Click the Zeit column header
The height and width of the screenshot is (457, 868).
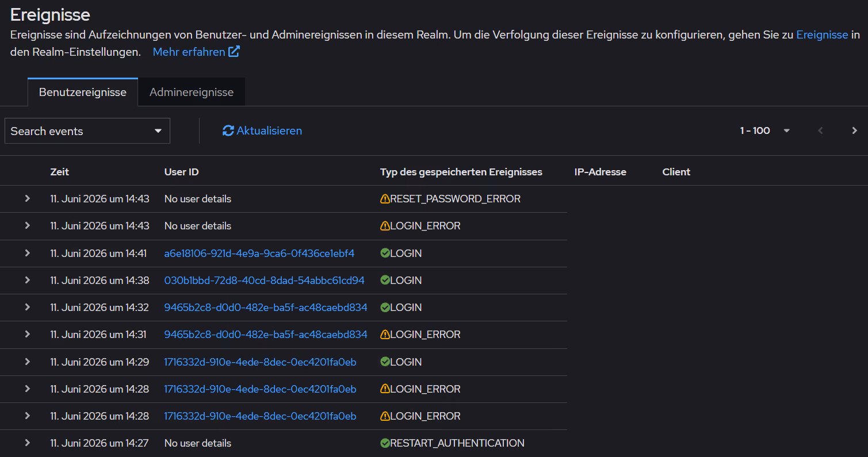60,172
